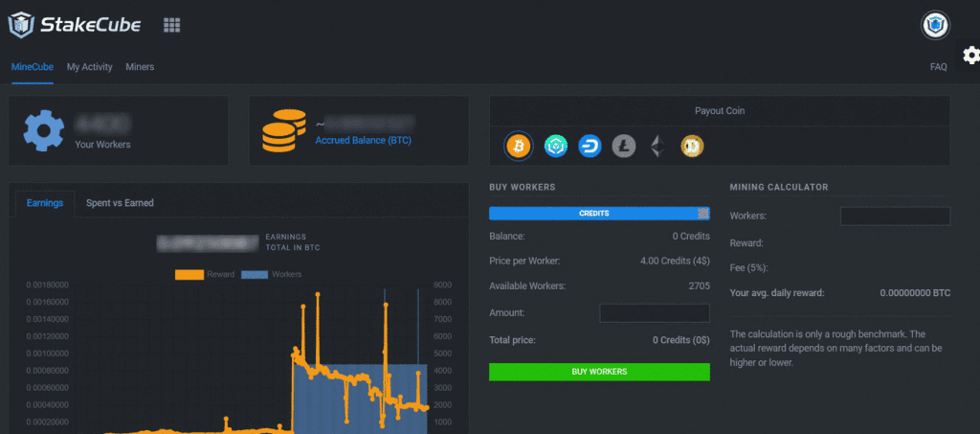The height and width of the screenshot is (434, 980).
Task: Select Litecoin as payout coin
Action: coord(623,147)
